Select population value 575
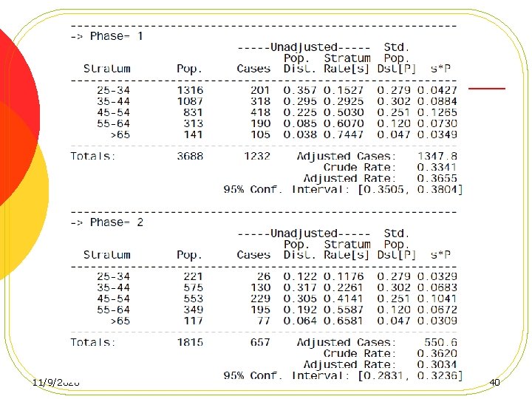 tap(194, 287)
